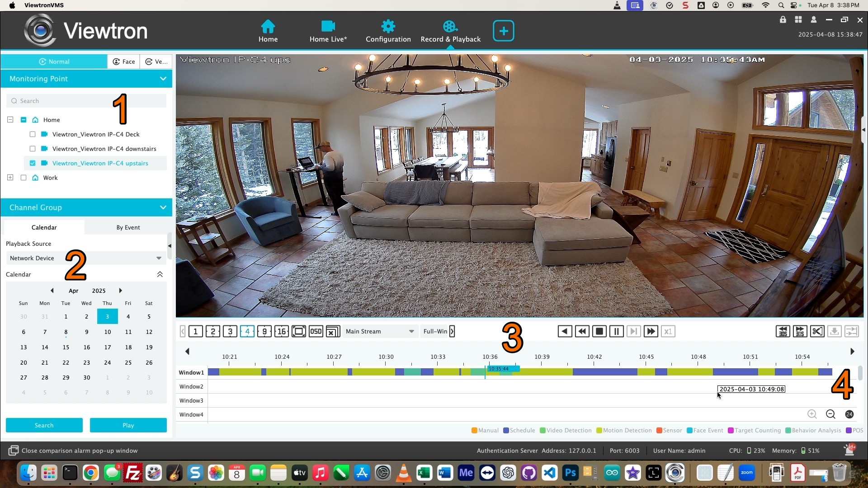Expand the Full-Win options arrow

pyautogui.click(x=452, y=331)
